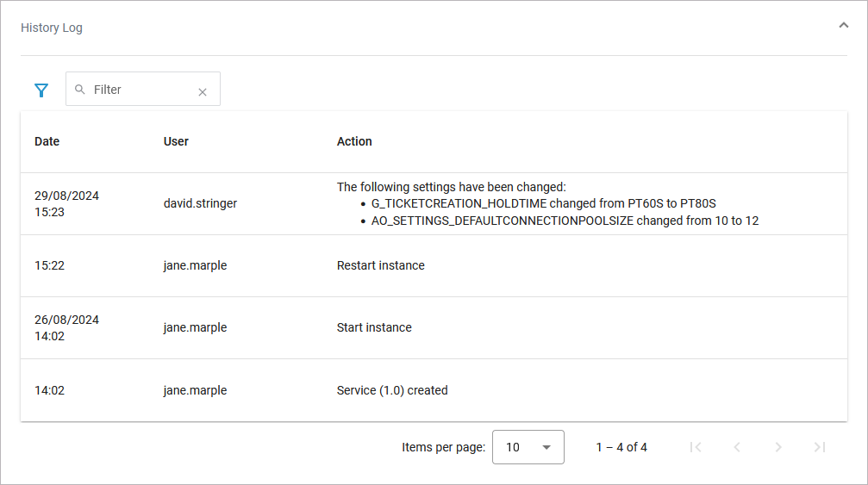Go to previous page of log
This screenshot has width=868, height=485.
point(737,447)
